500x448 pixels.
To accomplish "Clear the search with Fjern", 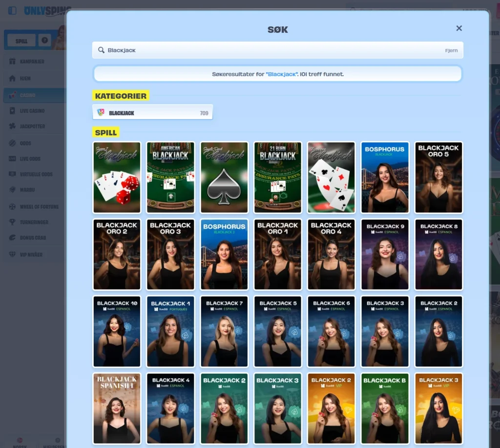I will pyautogui.click(x=451, y=50).
